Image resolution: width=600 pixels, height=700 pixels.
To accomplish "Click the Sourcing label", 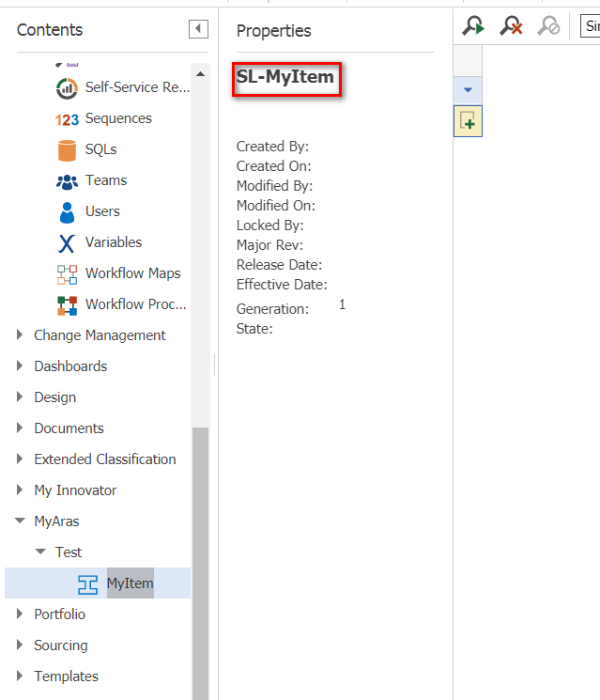I will point(61,646).
